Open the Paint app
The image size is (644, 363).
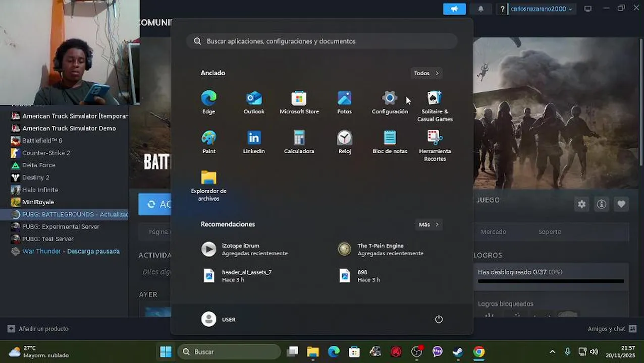coord(208,142)
